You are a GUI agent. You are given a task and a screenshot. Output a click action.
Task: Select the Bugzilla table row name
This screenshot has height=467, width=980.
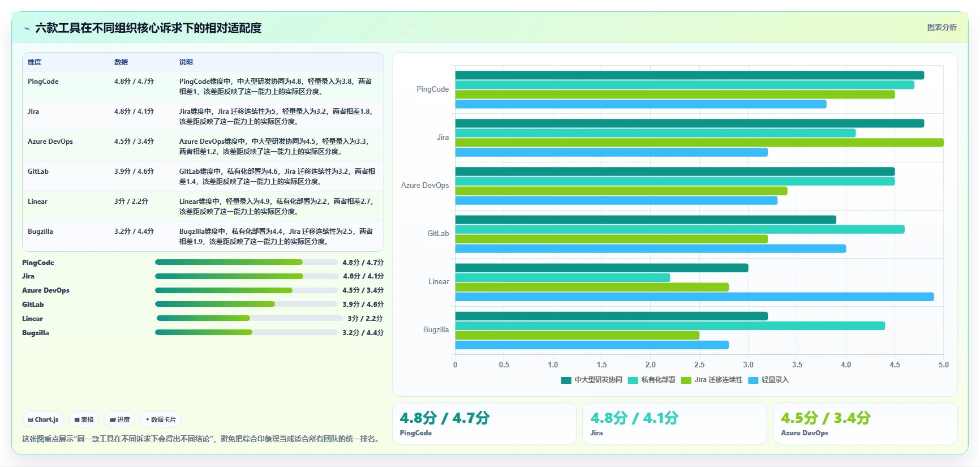click(x=40, y=232)
